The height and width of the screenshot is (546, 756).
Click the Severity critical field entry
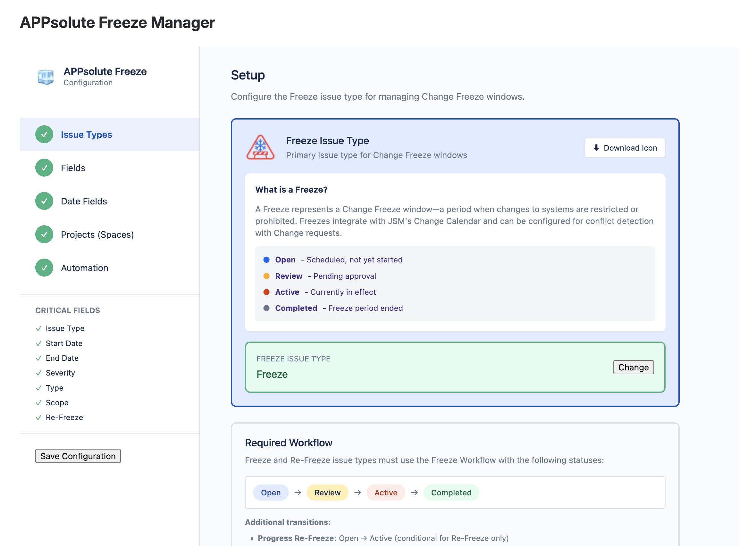[x=60, y=373]
